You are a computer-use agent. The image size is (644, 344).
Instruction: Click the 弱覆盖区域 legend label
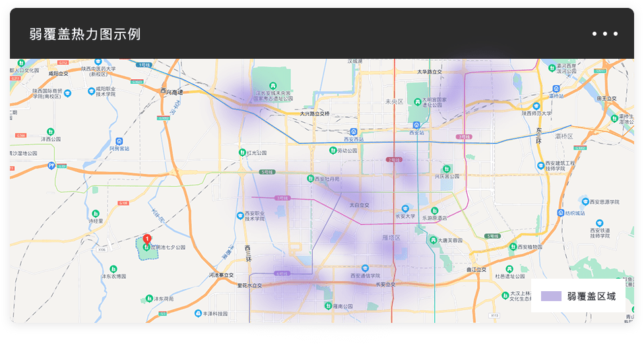591,296
